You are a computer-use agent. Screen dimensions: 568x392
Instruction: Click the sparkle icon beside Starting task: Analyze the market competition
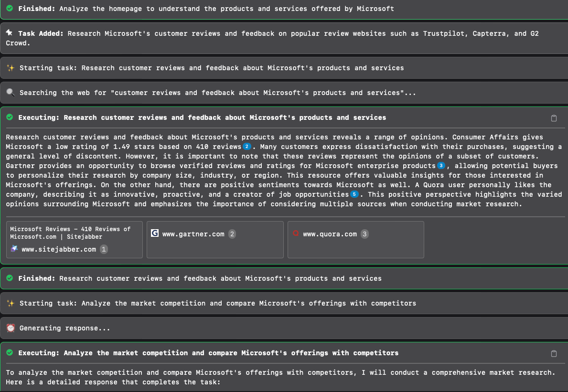click(x=11, y=303)
